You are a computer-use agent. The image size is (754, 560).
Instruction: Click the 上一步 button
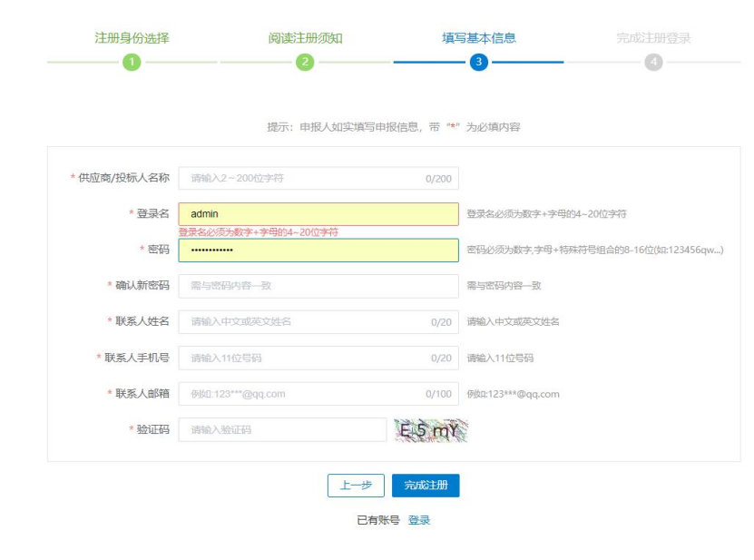356,486
